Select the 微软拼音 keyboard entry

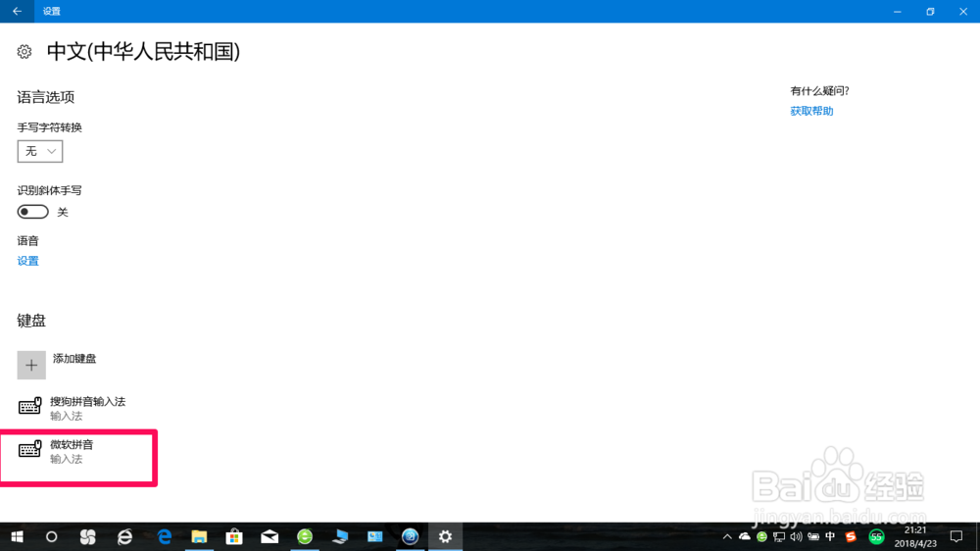point(78,451)
